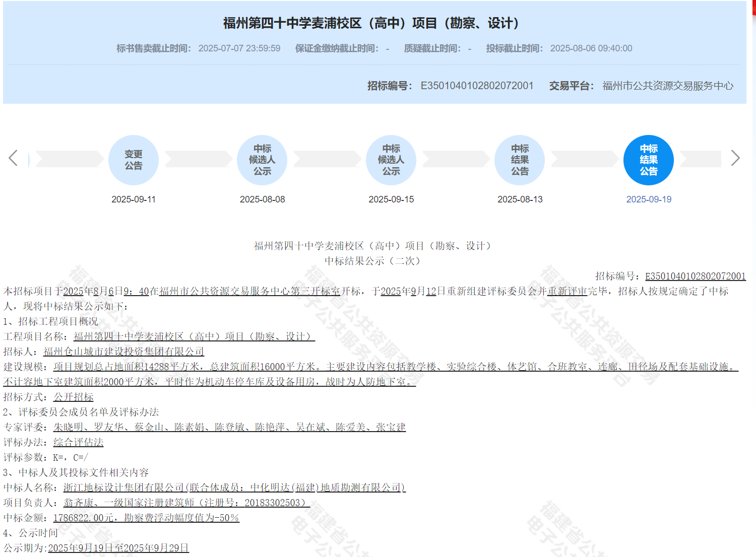Select the 变更公告 timeline stage
Image resolution: width=756 pixels, height=557 pixels.
tap(134, 160)
